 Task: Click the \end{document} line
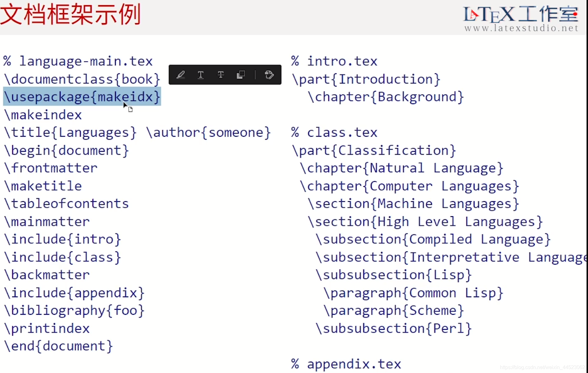(x=59, y=346)
